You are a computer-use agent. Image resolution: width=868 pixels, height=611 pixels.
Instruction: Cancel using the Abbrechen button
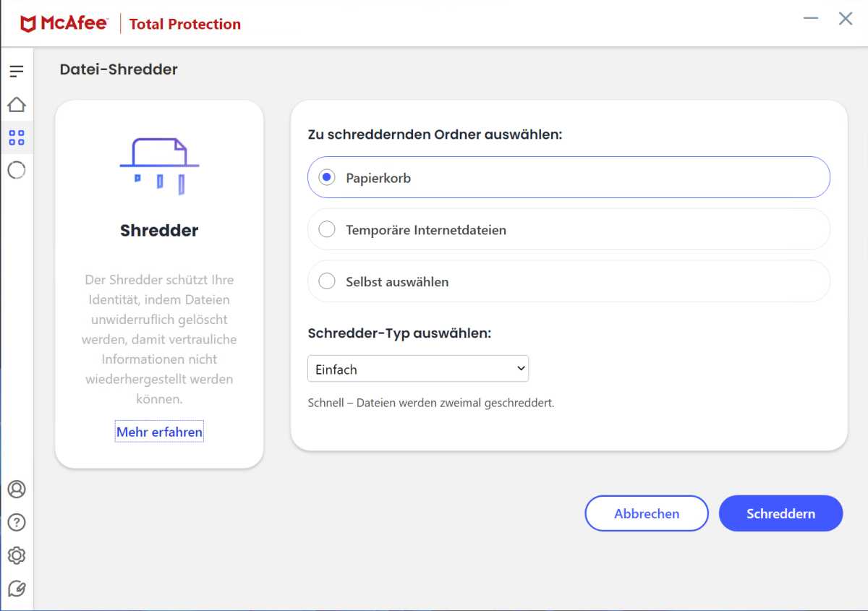[x=646, y=513]
